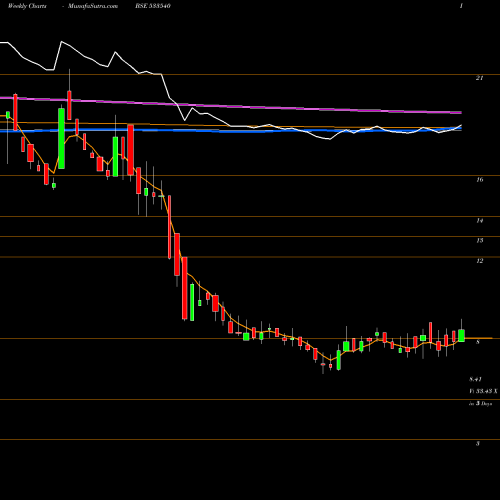Click the 'V:' volume value text
Image resolution: width=500 pixels, height=500 pixels.
coord(483,391)
